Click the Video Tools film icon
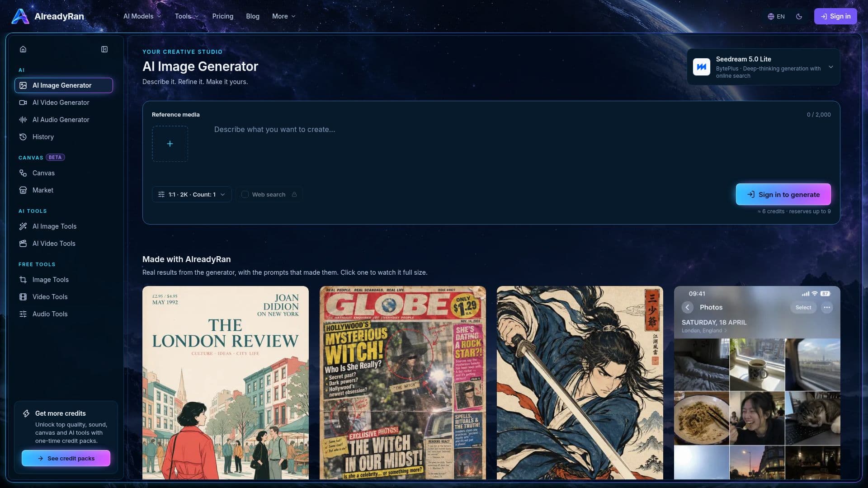 (23, 297)
